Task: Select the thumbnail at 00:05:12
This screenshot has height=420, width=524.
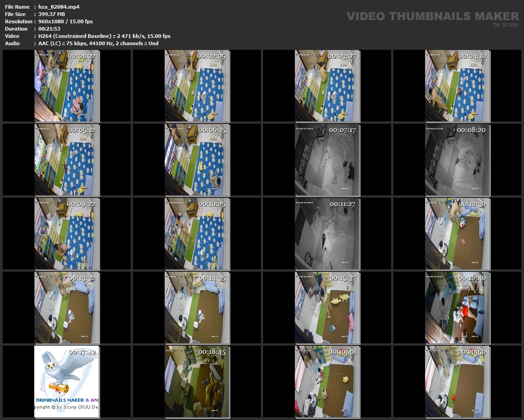Action: pos(67,160)
